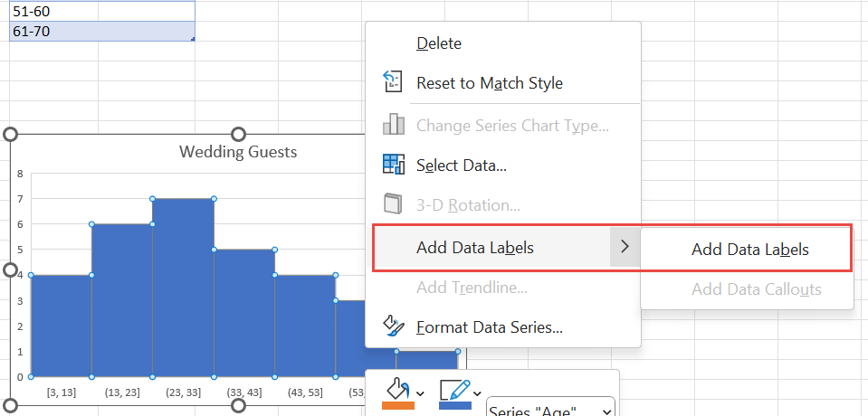Click the Select Data table icon
This screenshot has width=868, height=416.
[394, 165]
